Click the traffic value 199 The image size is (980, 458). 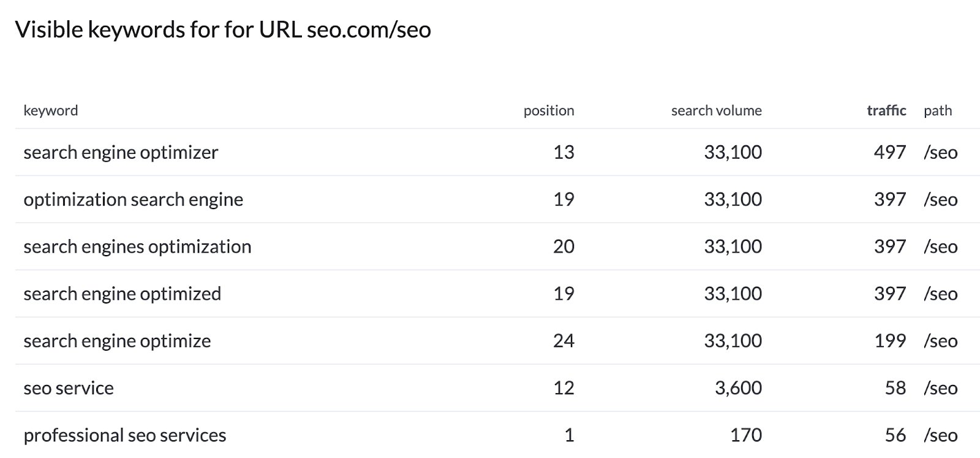click(x=889, y=342)
